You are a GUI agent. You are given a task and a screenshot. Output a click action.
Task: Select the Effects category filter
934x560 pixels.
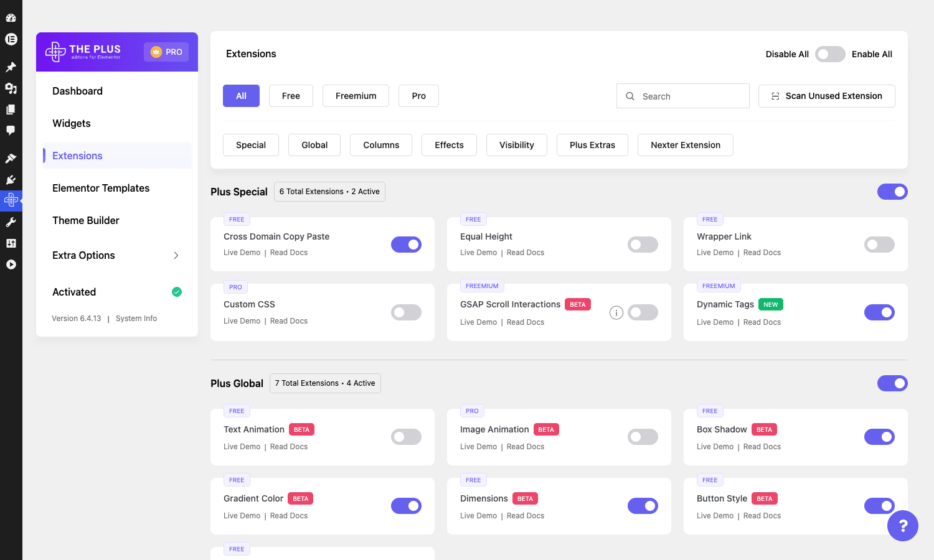tap(449, 145)
